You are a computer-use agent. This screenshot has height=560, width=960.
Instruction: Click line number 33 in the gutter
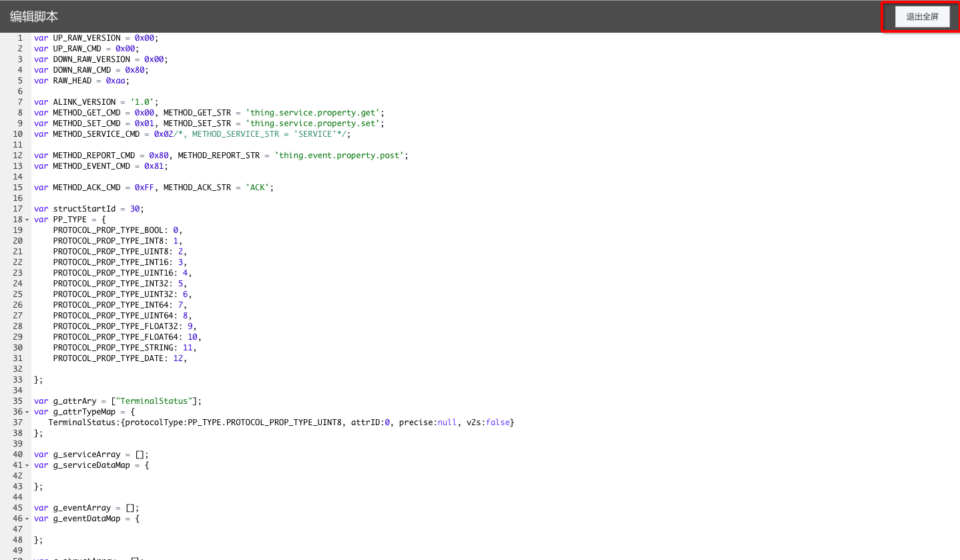pyautogui.click(x=18, y=380)
